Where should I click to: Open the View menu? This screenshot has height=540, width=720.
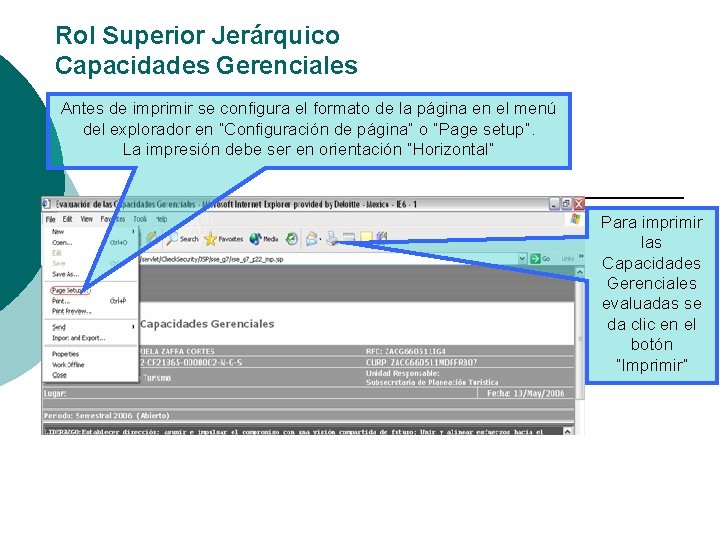(x=86, y=219)
